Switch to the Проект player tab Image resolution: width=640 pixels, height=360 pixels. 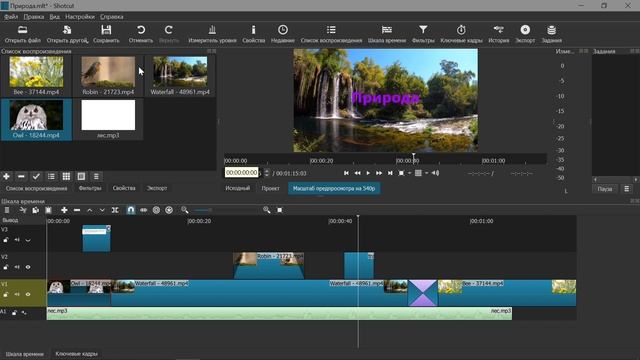(x=271, y=188)
